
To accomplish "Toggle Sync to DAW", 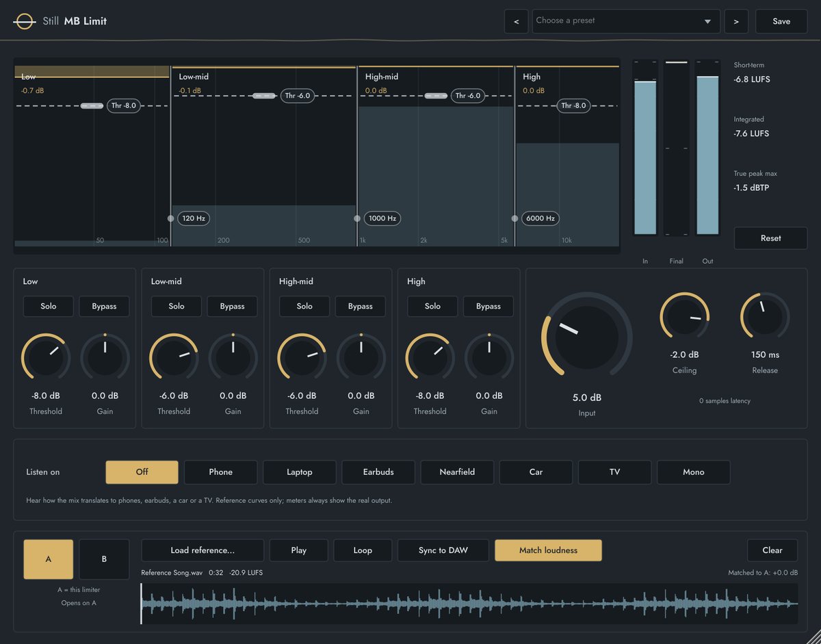I will (443, 550).
